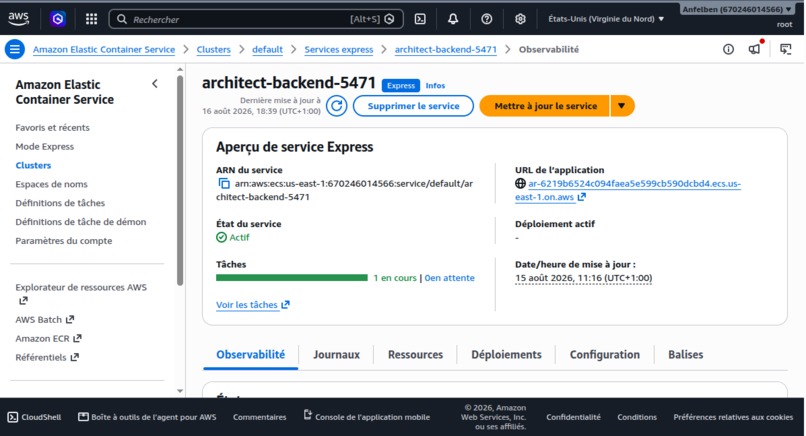Screen dimensions: 806x436
Task: Click the 0 en attente link
Action: click(449, 278)
